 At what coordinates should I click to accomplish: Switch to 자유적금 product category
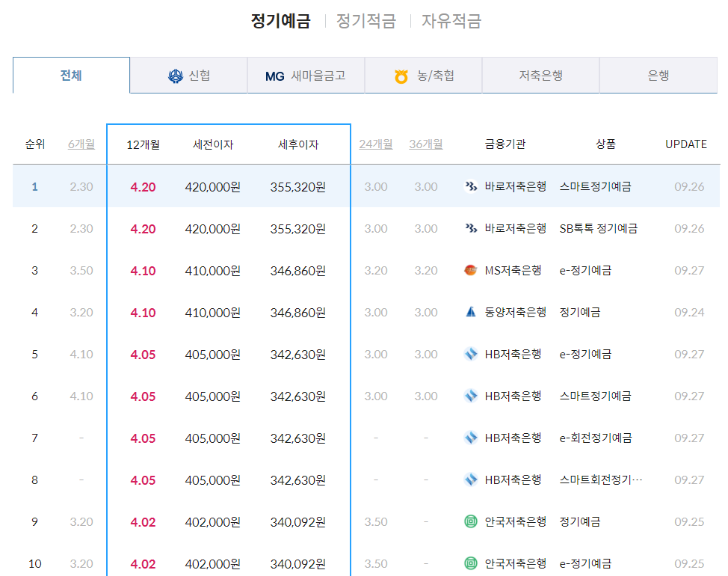(451, 21)
